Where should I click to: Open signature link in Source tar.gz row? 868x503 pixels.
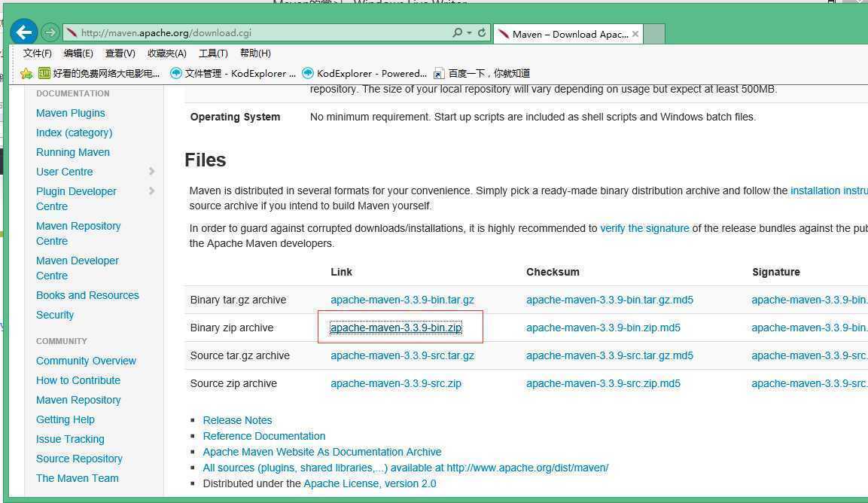[809, 355]
